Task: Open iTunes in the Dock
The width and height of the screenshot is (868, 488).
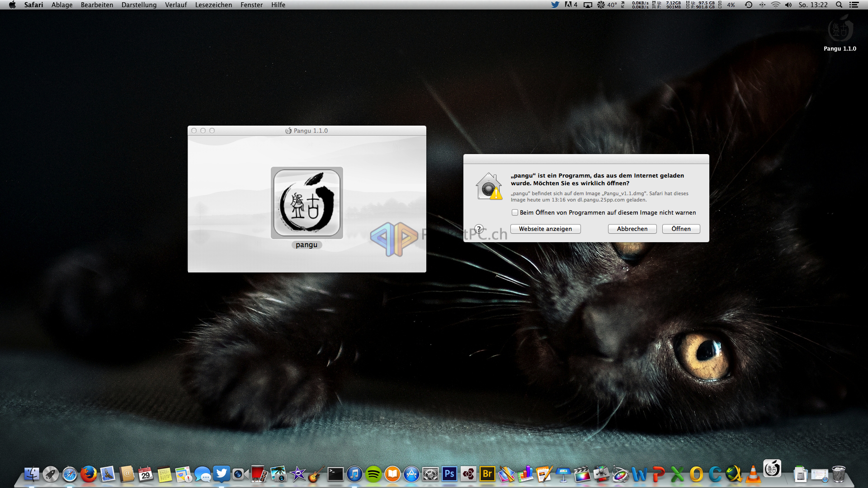Action: (354, 474)
